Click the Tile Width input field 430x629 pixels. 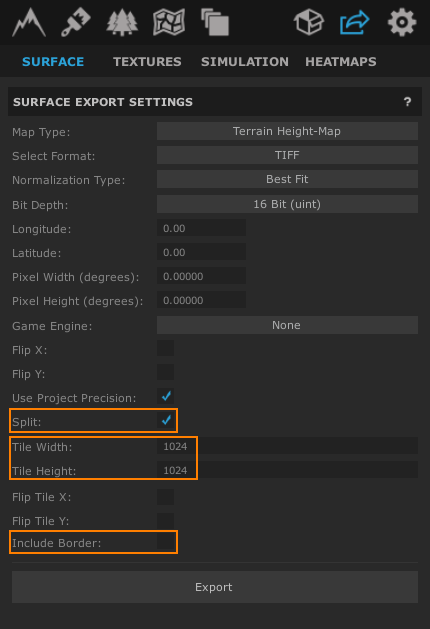pyautogui.click(x=287, y=446)
